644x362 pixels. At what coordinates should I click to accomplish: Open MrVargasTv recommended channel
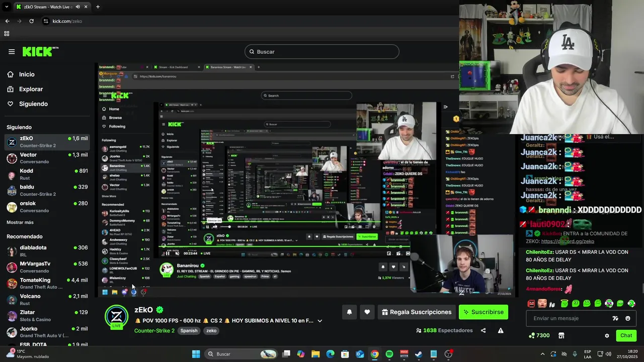coord(47,267)
